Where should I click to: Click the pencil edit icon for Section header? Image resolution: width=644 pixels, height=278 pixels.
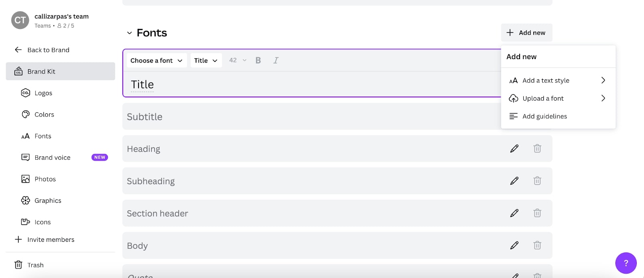click(514, 213)
